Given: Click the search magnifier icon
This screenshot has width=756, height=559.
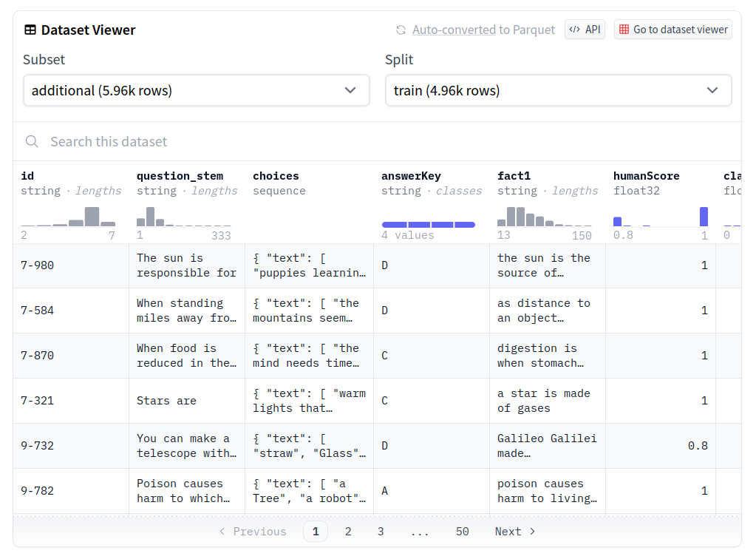Looking at the screenshot, I should [x=32, y=142].
